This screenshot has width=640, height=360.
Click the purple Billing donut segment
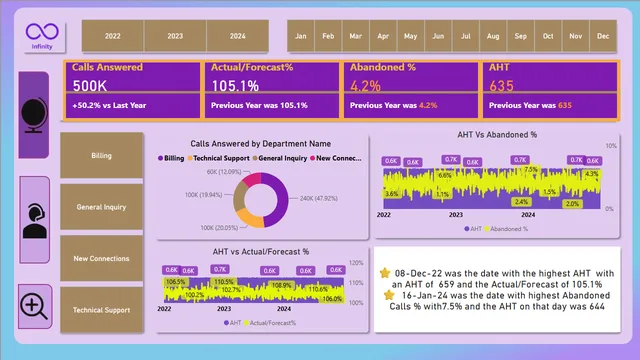point(280,200)
